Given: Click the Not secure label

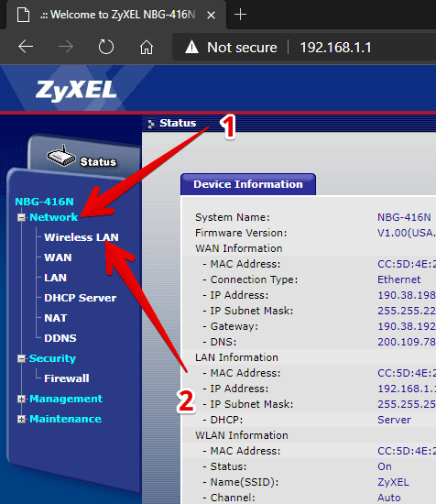Looking at the screenshot, I should coord(242,48).
